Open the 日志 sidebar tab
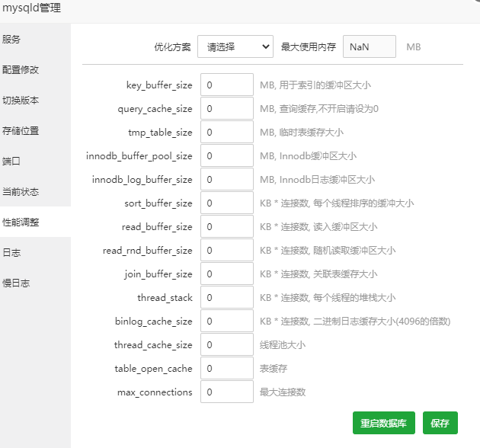This screenshot has width=480, height=448. pos(35,253)
